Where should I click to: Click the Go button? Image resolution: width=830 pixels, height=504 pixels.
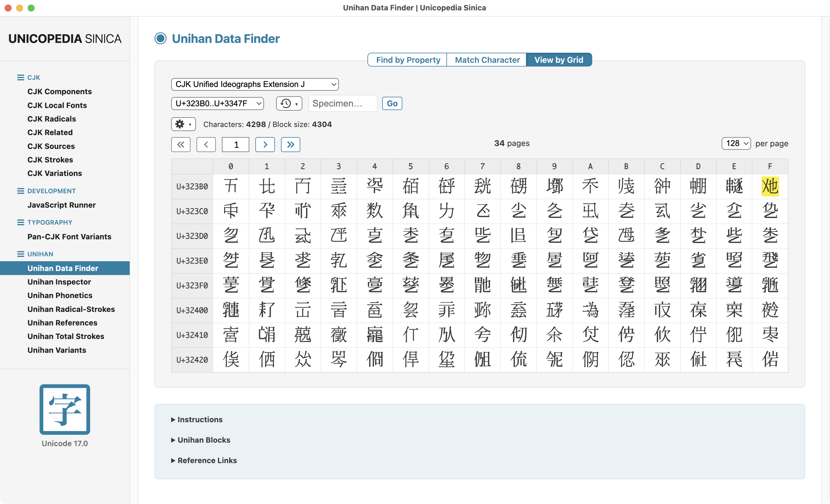point(392,103)
